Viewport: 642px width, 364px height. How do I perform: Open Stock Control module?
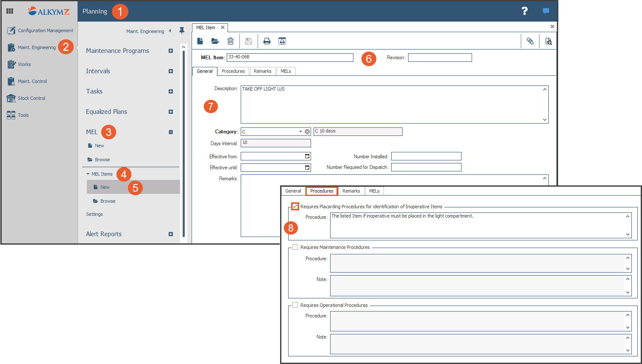point(26,98)
